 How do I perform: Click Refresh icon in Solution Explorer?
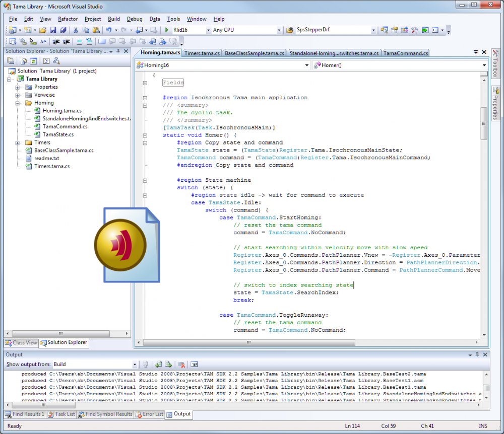click(x=33, y=61)
